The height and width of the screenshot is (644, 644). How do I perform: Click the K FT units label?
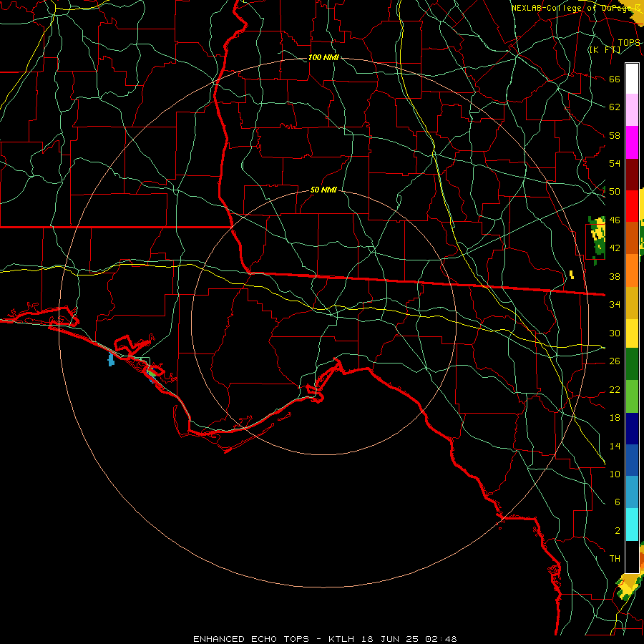[x=605, y=49]
